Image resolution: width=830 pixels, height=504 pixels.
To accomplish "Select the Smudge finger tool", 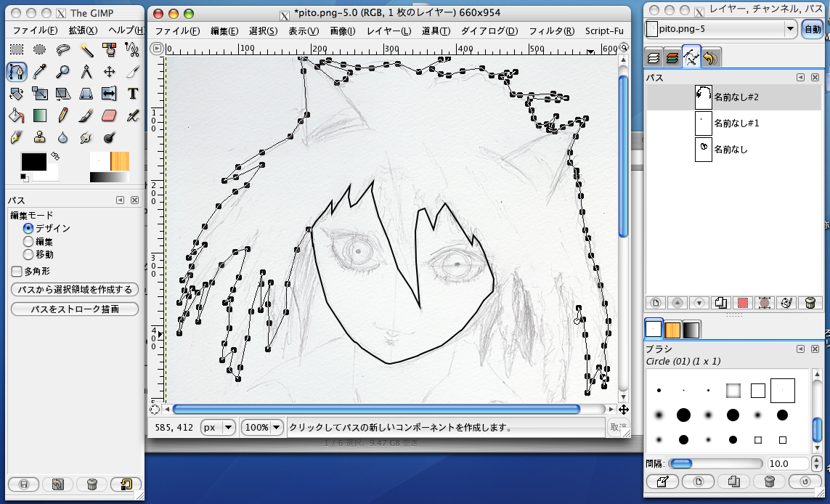I will (x=86, y=138).
